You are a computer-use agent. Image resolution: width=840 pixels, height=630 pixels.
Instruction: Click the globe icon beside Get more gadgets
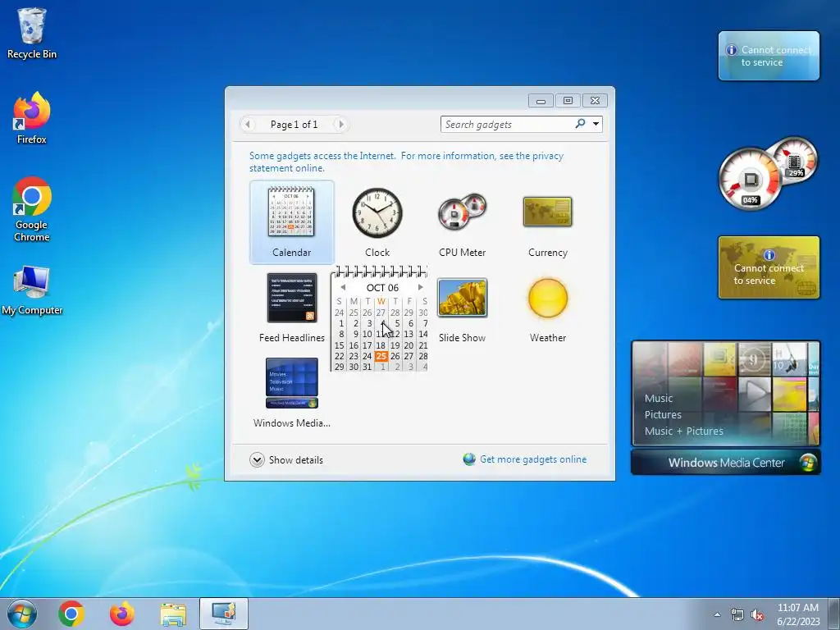469,459
